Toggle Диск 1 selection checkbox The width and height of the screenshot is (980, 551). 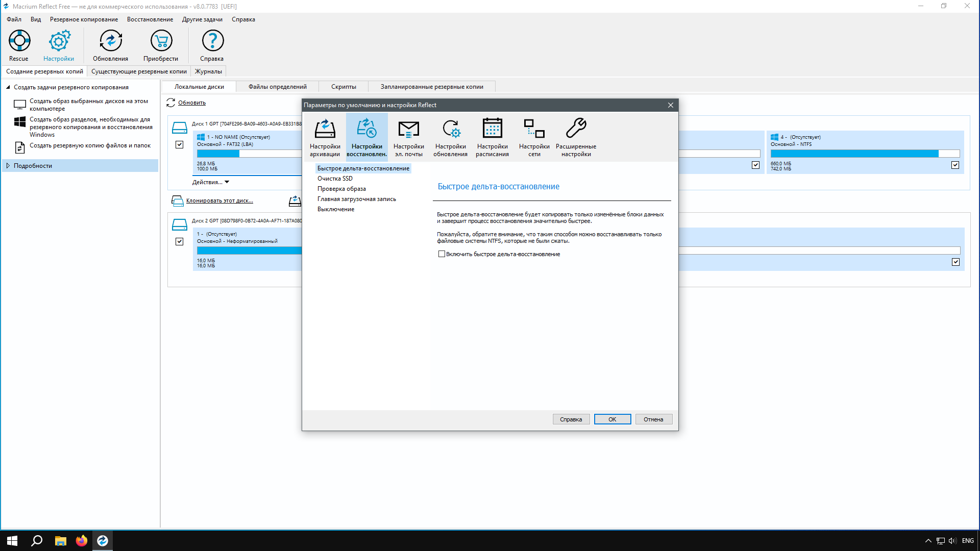179,145
